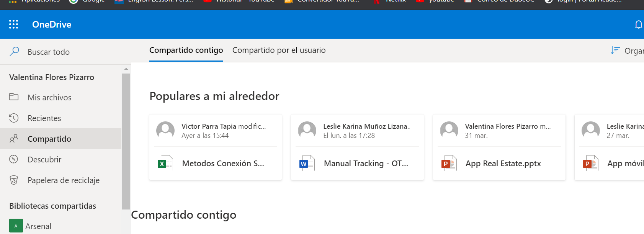This screenshot has width=644, height=234.
Task: Open the notifications bell in the header
Action: point(638,25)
